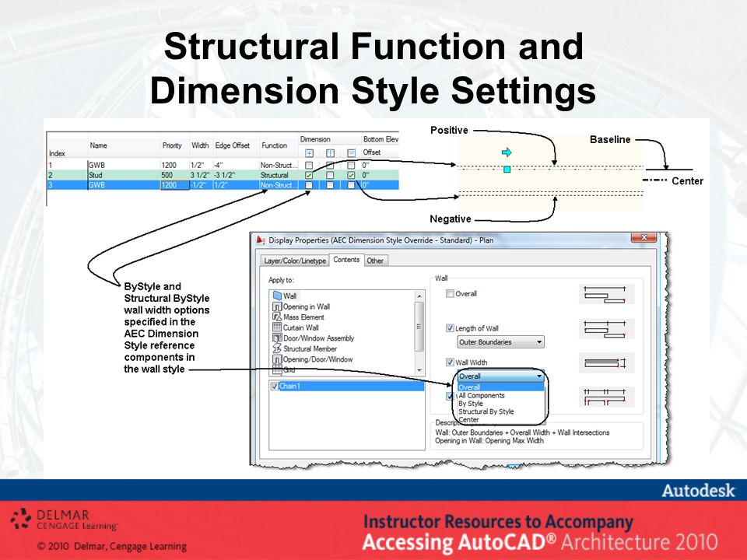Click edge offset cell showing -4"
The width and height of the screenshot is (747, 560).
(x=235, y=165)
